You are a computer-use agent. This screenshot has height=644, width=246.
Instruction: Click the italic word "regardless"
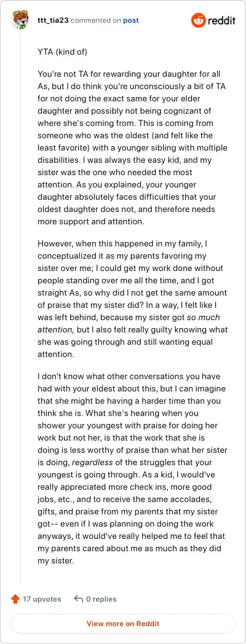pos(92,462)
